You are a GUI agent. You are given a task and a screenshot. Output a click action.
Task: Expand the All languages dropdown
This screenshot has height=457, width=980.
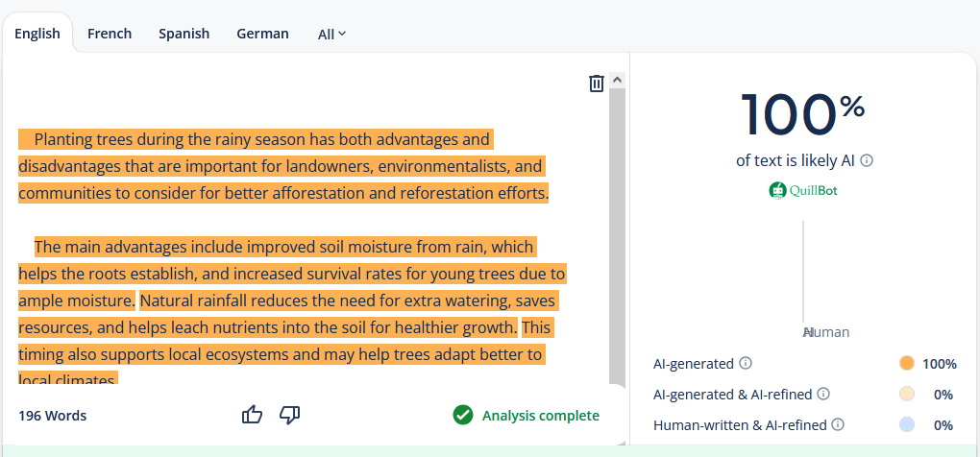[331, 35]
